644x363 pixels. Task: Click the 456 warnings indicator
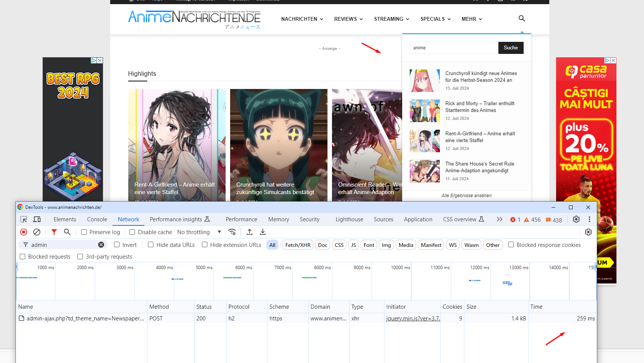[532, 220]
